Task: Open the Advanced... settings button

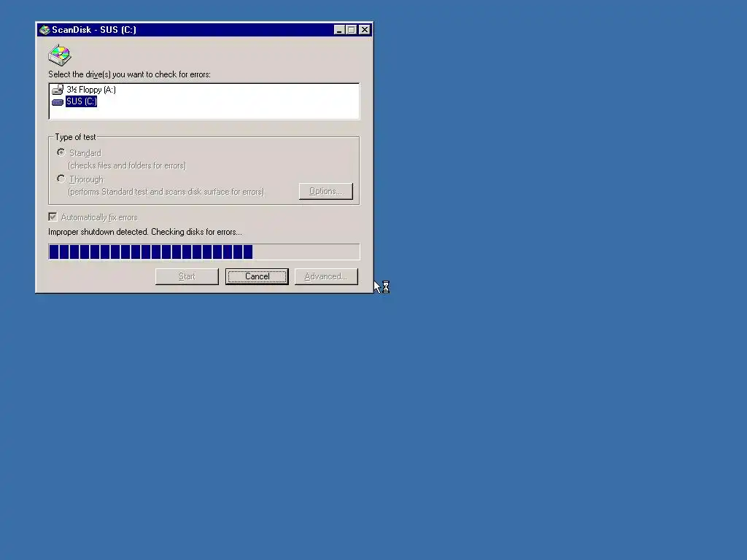Action: point(326,276)
